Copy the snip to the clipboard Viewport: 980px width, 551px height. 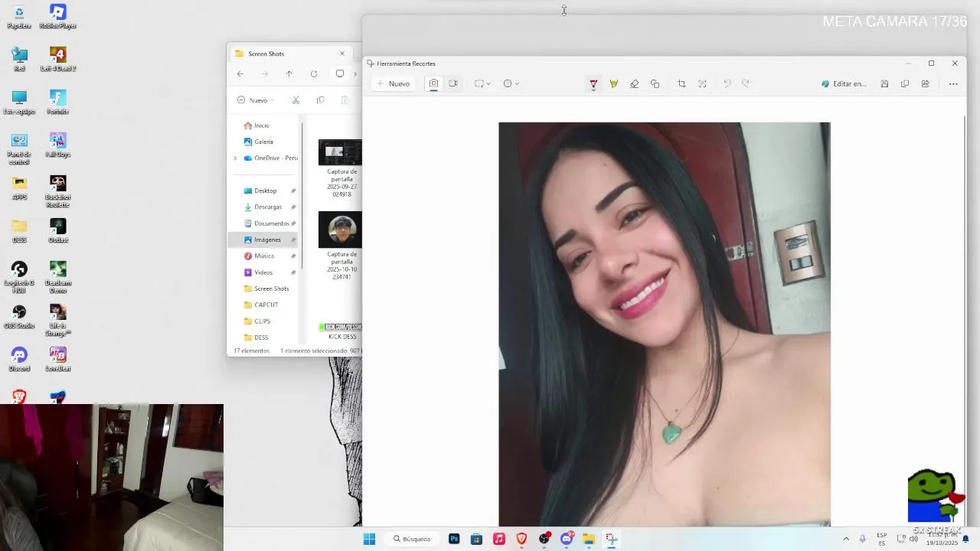[905, 83]
